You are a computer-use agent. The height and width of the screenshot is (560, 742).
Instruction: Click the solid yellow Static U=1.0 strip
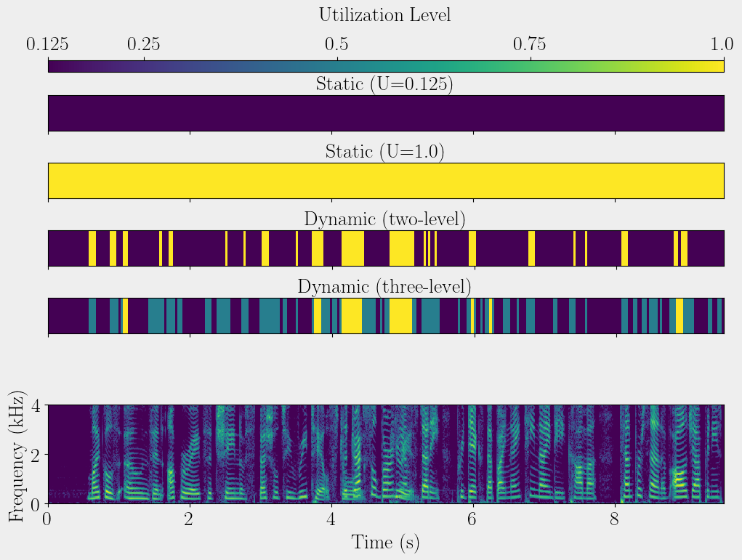[386, 181]
